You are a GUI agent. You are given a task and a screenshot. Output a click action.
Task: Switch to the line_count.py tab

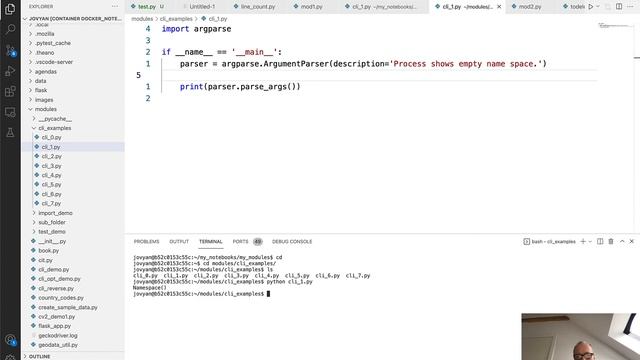point(258,7)
